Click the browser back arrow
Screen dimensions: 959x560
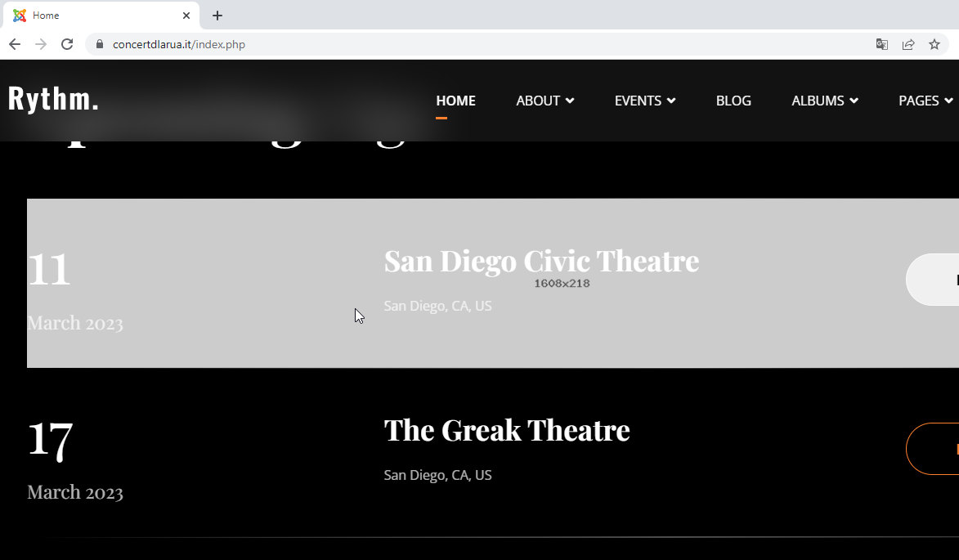(14, 44)
